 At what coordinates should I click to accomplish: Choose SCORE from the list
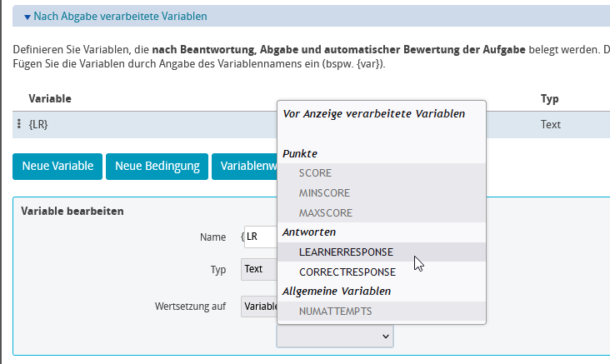[315, 173]
